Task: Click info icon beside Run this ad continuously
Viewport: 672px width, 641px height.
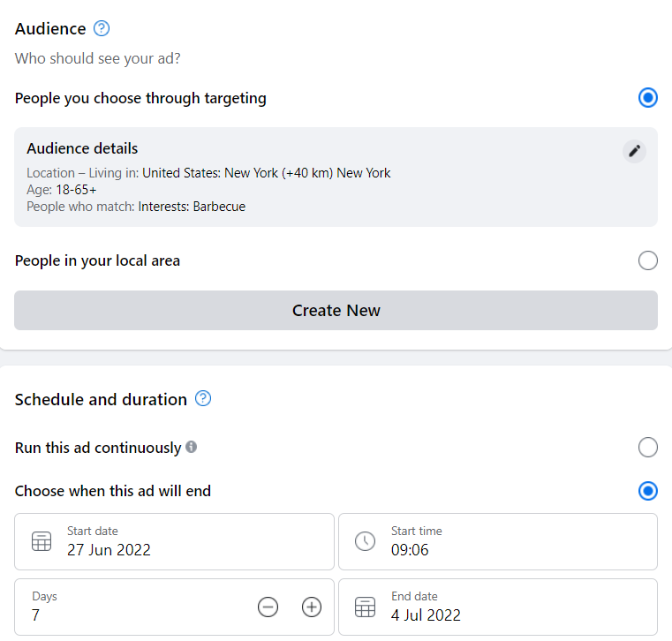Action: 192,448
